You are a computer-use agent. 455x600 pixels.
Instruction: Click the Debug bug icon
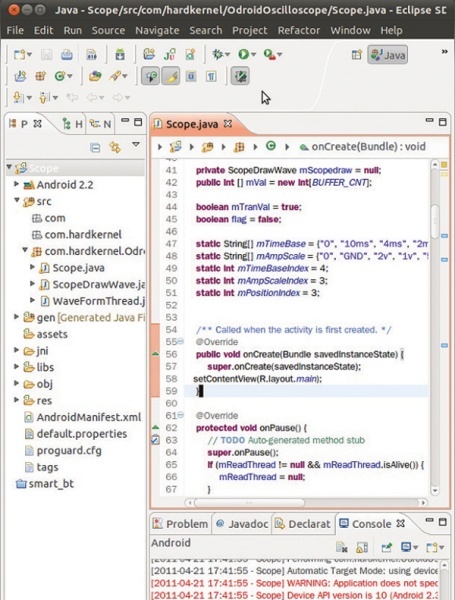[217, 54]
